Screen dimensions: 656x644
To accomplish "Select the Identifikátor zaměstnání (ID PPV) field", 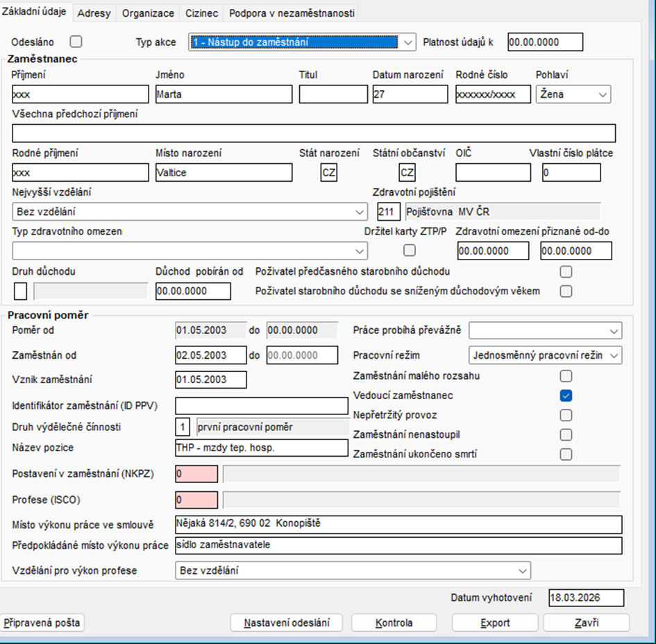I will coord(262,406).
